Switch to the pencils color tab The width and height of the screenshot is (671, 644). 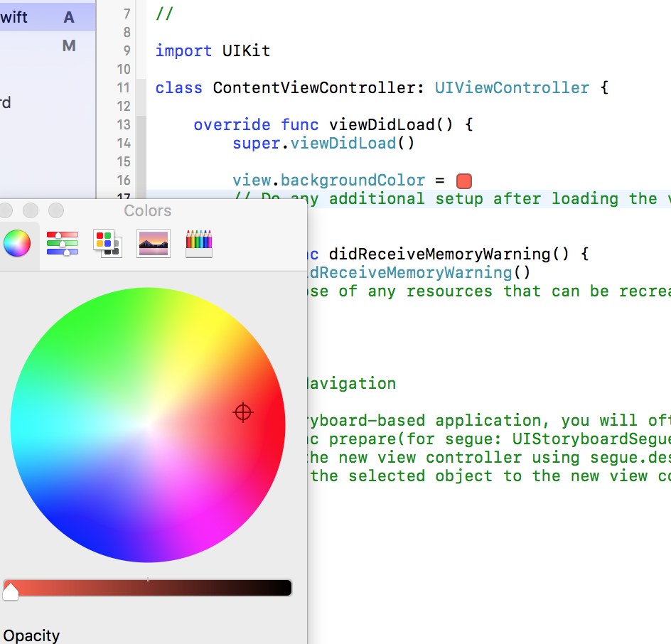(x=199, y=244)
